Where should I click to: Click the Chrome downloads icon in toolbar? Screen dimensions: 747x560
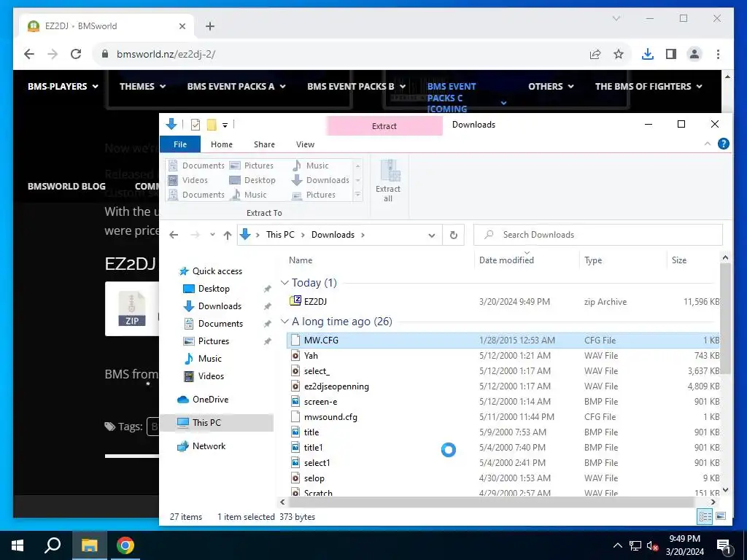click(x=648, y=54)
